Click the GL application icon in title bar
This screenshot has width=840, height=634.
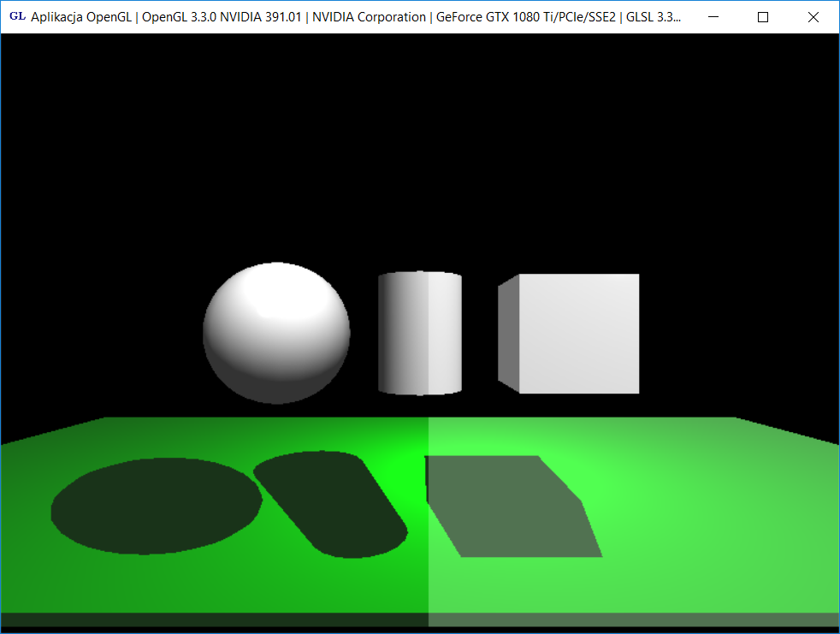(16, 17)
